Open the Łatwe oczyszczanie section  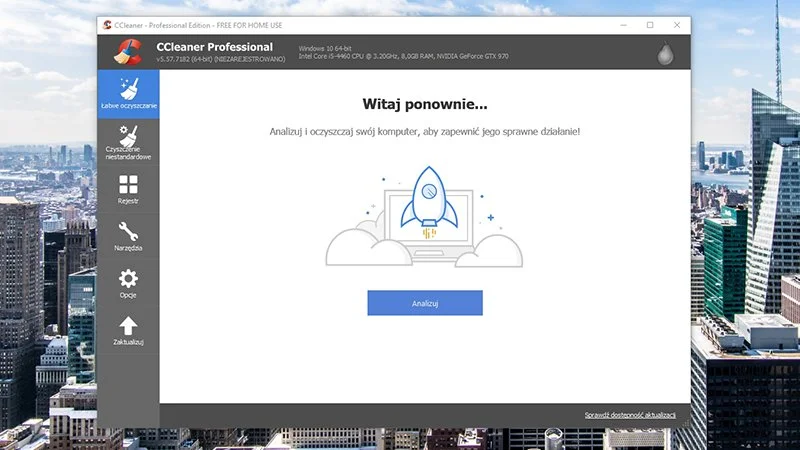tap(128, 94)
